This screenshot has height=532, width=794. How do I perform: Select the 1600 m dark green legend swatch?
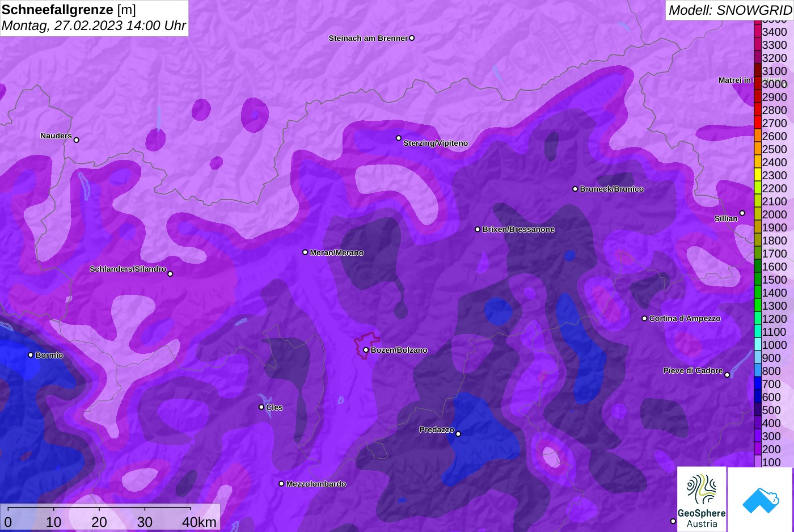[x=757, y=267]
